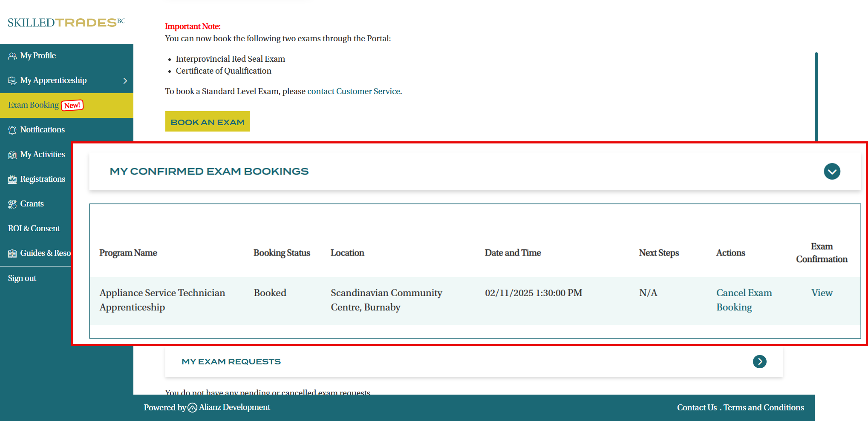Screen dimensions: 868x421
Task: Sign out of the portal
Action: coord(22,278)
